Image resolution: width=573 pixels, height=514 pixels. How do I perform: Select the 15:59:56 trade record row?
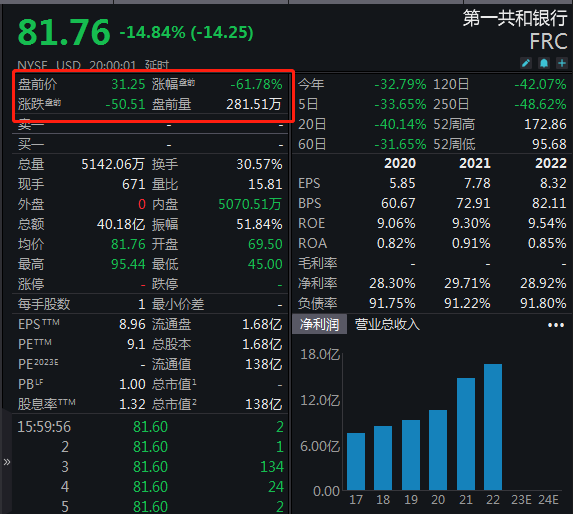150,427
